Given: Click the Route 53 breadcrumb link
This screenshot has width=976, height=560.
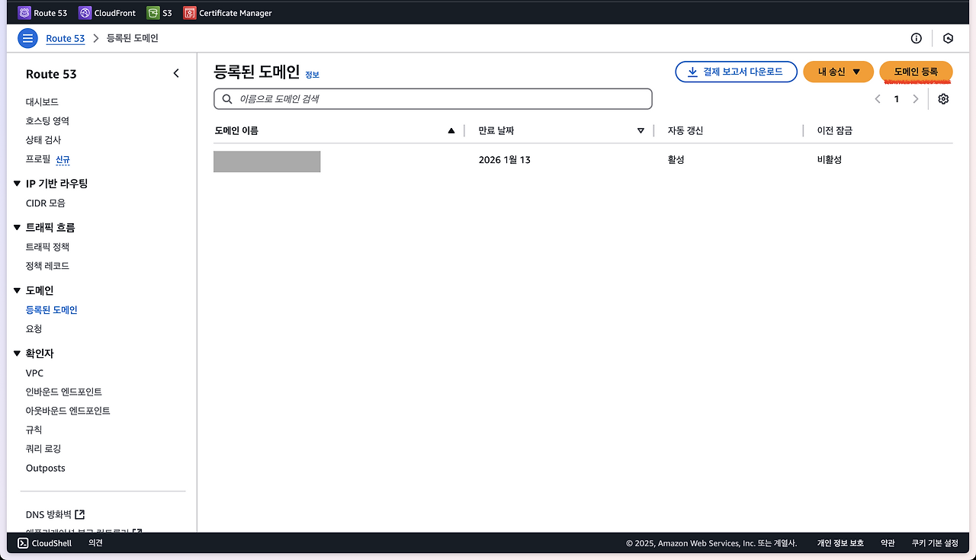Looking at the screenshot, I should [65, 38].
